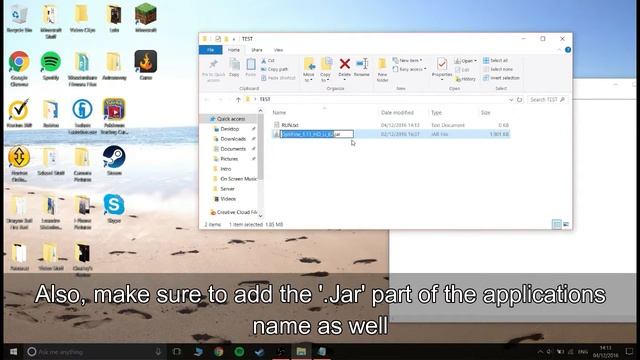Viewport: 640px width, 360px height.
Task: Sort by Date modified column header
Action: point(397,113)
